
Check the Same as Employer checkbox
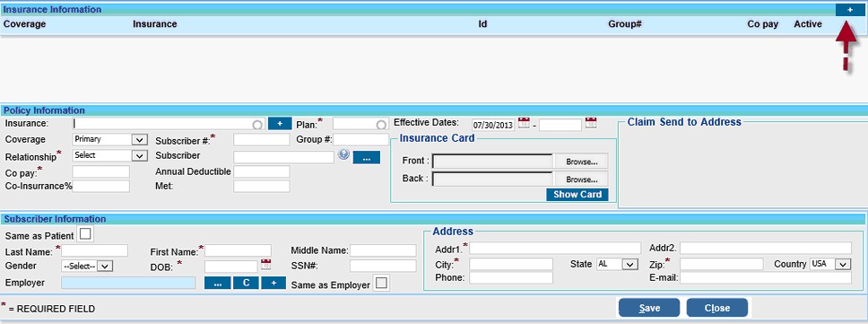point(381,284)
